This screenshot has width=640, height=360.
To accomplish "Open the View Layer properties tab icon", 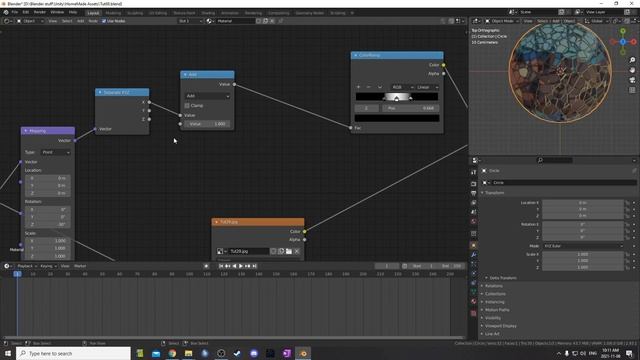I will tap(473, 203).
